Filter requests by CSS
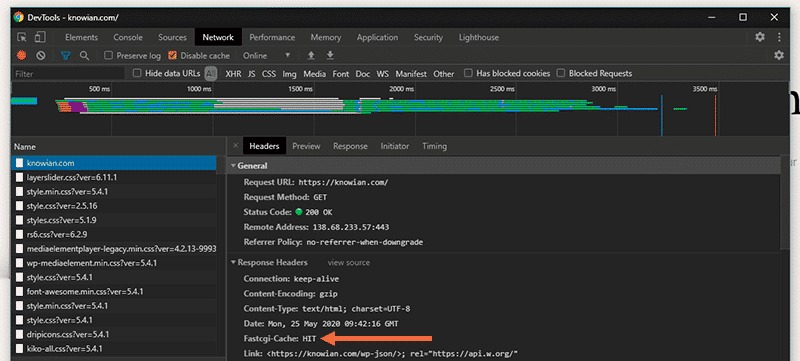 click(269, 74)
